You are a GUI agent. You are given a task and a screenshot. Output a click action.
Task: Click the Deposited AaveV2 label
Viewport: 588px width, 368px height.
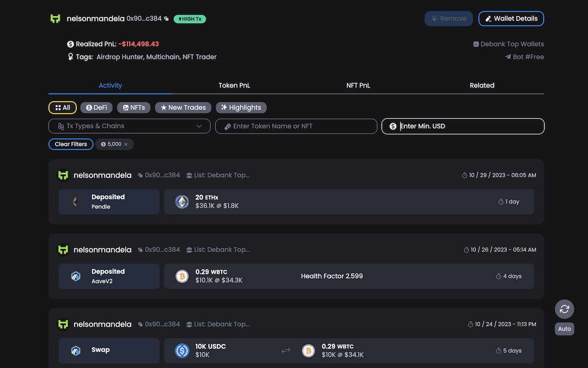[108, 276]
